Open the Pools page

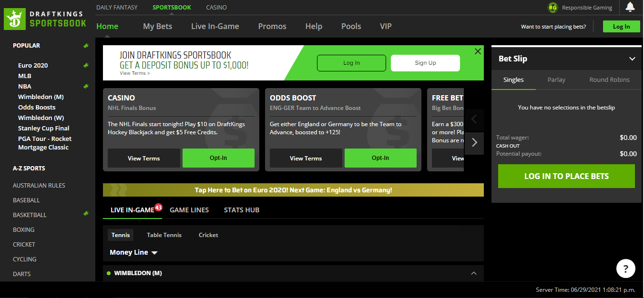[x=351, y=26]
